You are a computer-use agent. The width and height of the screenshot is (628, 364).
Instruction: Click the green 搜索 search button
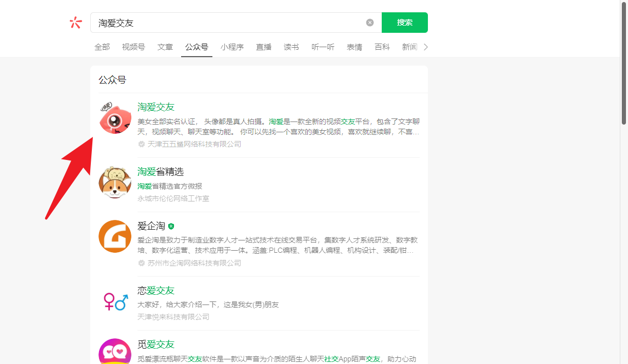[x=405, y=23]
